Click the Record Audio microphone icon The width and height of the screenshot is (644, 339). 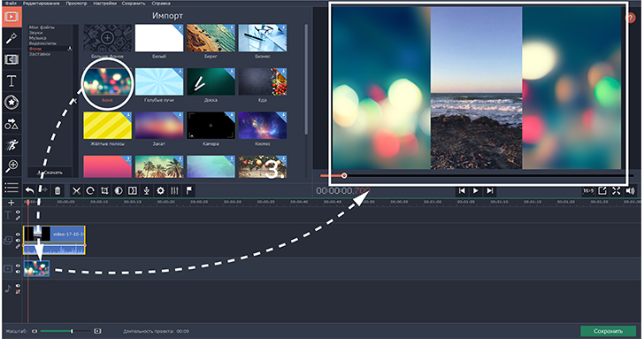(x=146, y=190)
